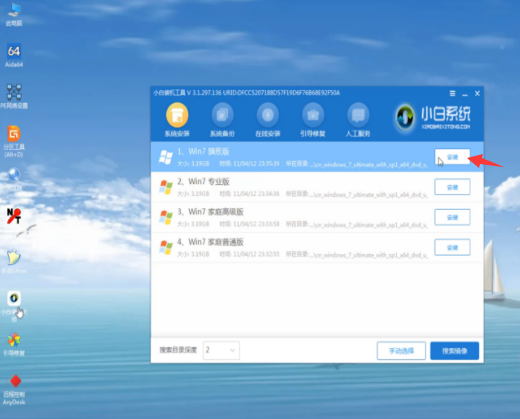Select the '3、Win7 家庭高级版' title text
The height and width of the screenshot is (419, 520).
click(x=210, y=212)
